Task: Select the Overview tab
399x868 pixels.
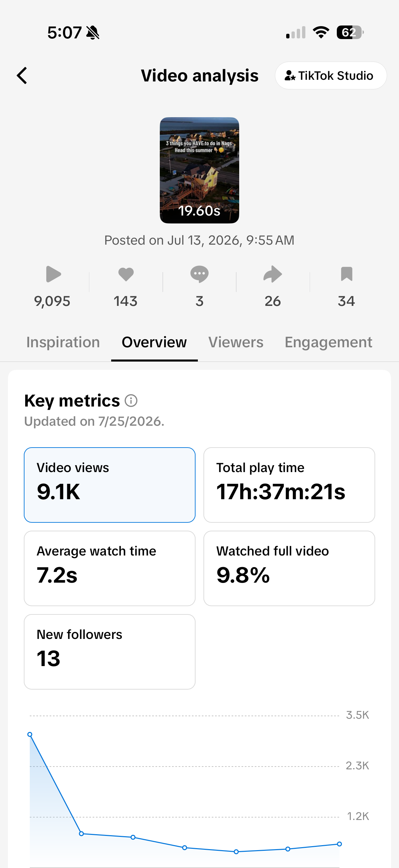Action: click(154, 342)
